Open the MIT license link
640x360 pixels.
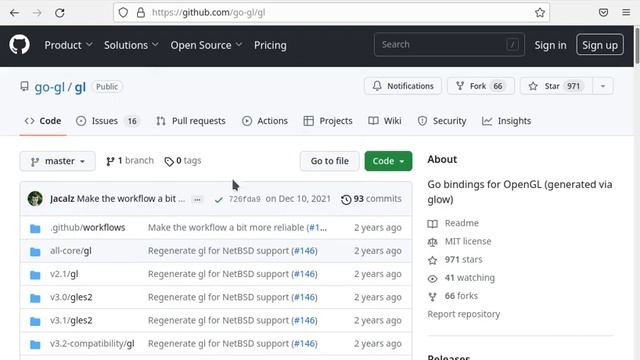459,242
